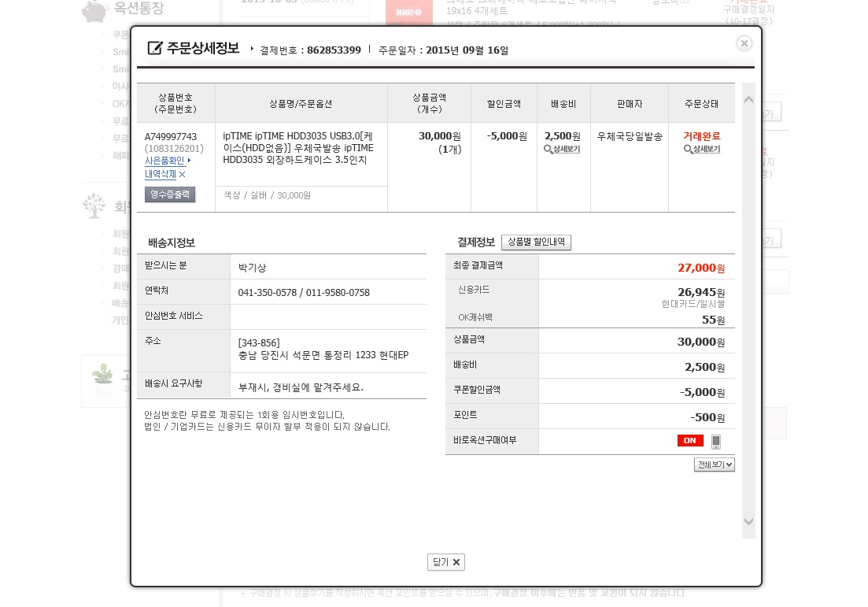868x607 pixels.
Task: Click the delivery request 부재시, 경비실에 맡겨주세요
Action: click(301, 387)
